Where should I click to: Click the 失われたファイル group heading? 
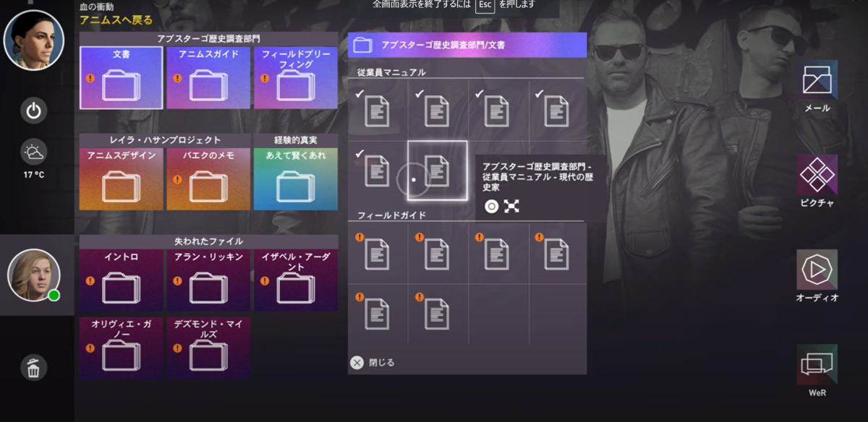[x=208, y=241]
